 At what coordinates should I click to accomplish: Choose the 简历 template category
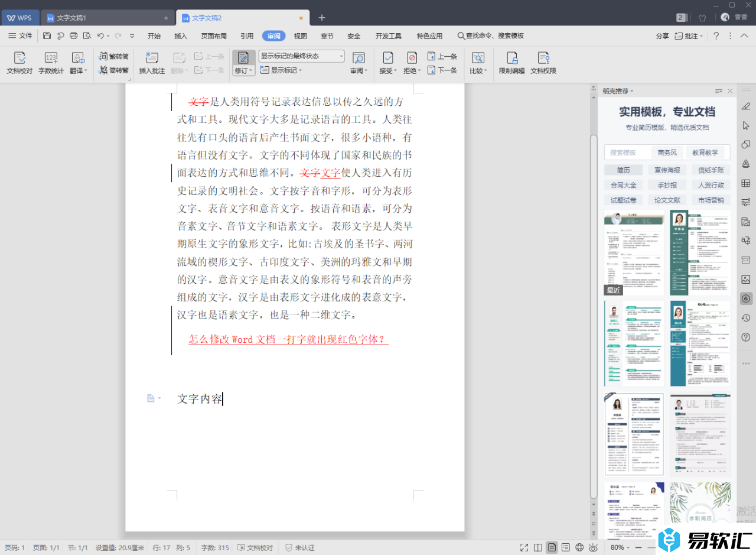[x=624, y=170]
